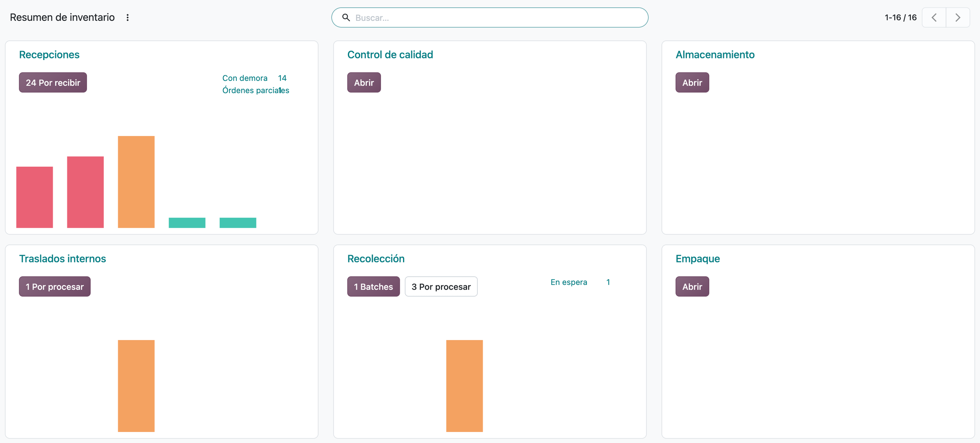Click the Con demora count 14
The width and height of the screenshot is (980, 443).
click(x=282, y=78)
